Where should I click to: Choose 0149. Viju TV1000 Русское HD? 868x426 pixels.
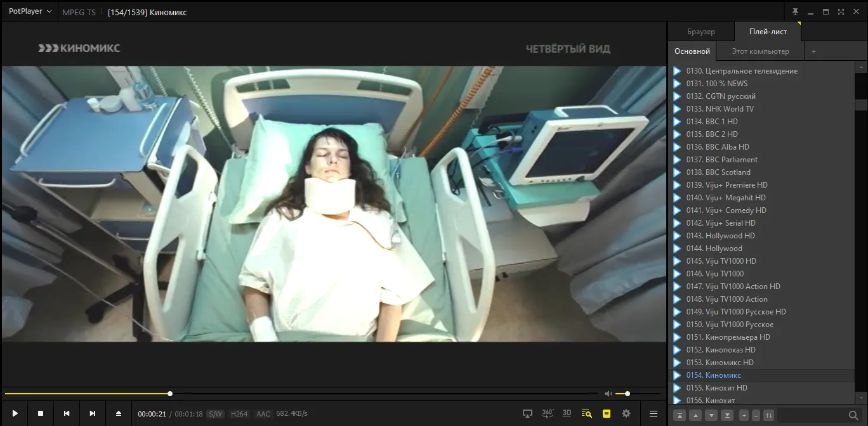click(763, 312)
